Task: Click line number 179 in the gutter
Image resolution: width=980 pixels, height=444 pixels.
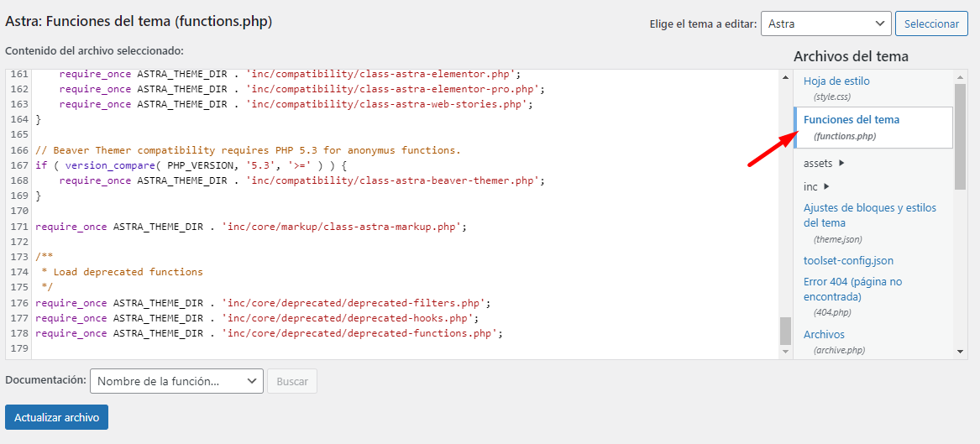Action: [19, 348]
